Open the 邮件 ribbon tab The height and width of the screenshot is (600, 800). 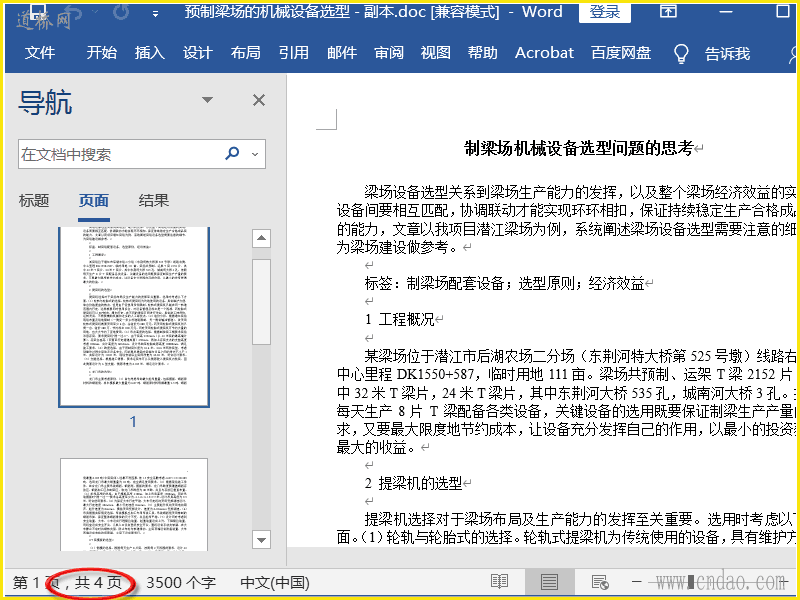click(x=342, y=53)
